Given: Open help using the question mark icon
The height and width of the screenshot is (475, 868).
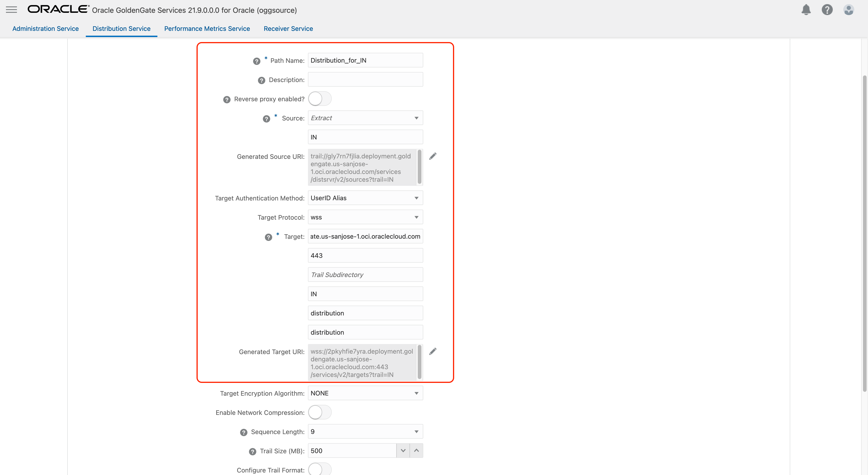Looking at the screenshot, I should (827, 9).
